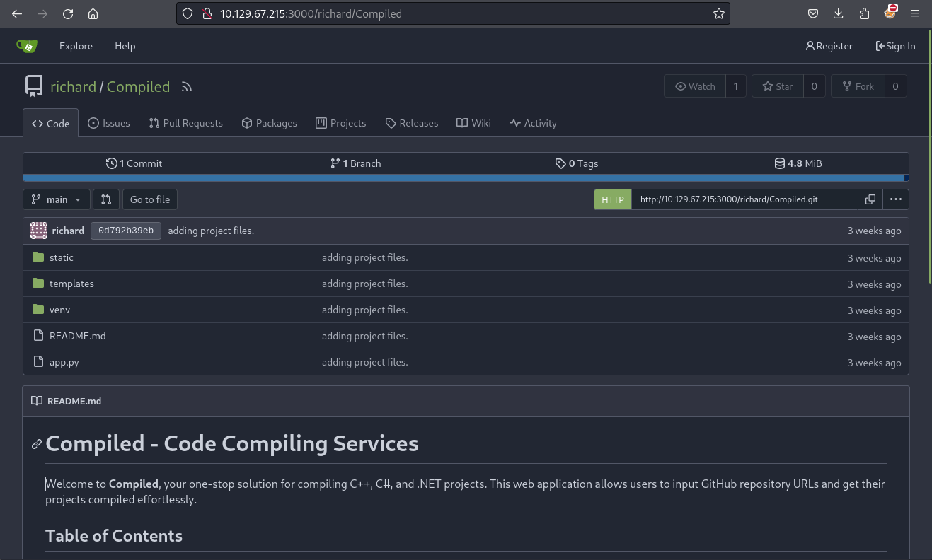Go to browser home page icon
This screenshot has width=932, height=560.
(x=93, y=13)
